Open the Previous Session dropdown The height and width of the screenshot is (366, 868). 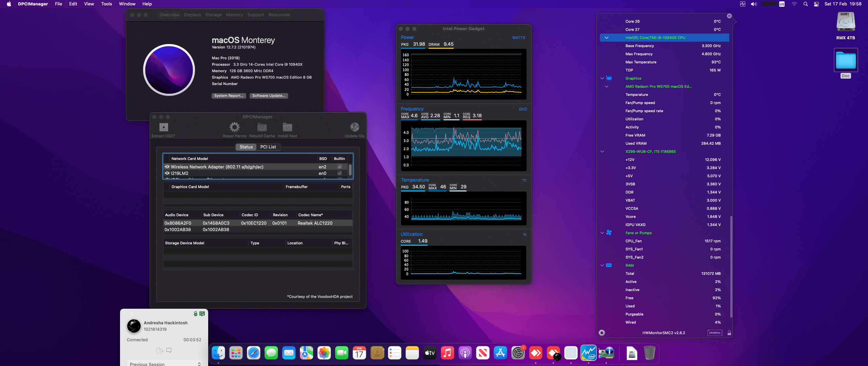164,364
